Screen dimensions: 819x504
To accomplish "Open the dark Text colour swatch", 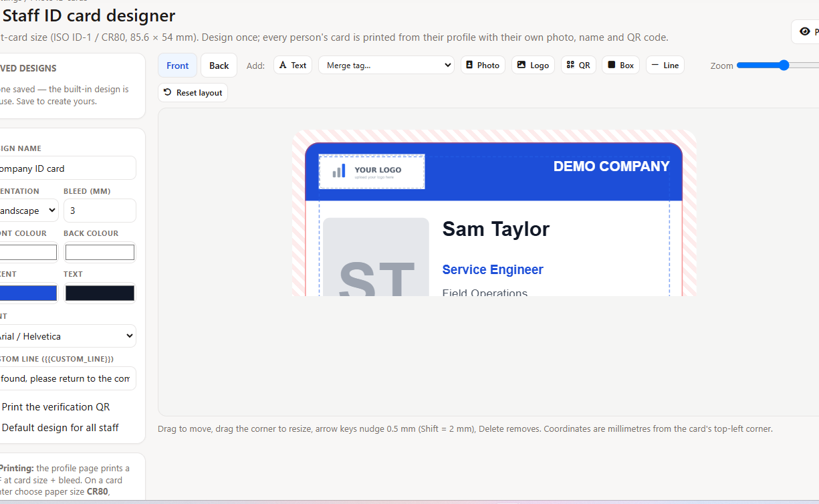I will (x=100, y=293).
